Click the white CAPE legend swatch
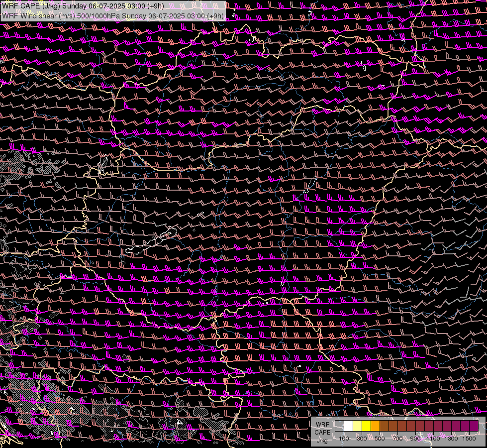 (349, 426)
